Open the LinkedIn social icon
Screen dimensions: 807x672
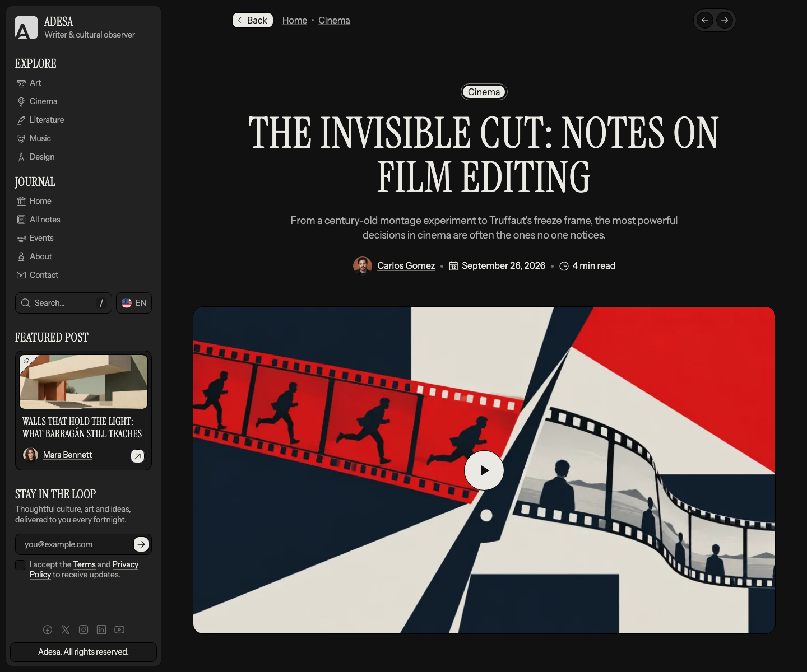coord(101,629)
